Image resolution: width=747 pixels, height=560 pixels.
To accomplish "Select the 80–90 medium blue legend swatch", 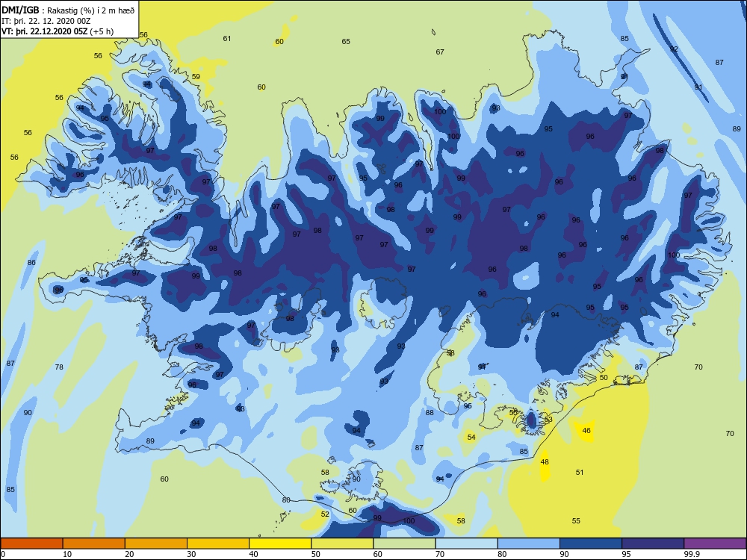I will click(x=529, y=544).
